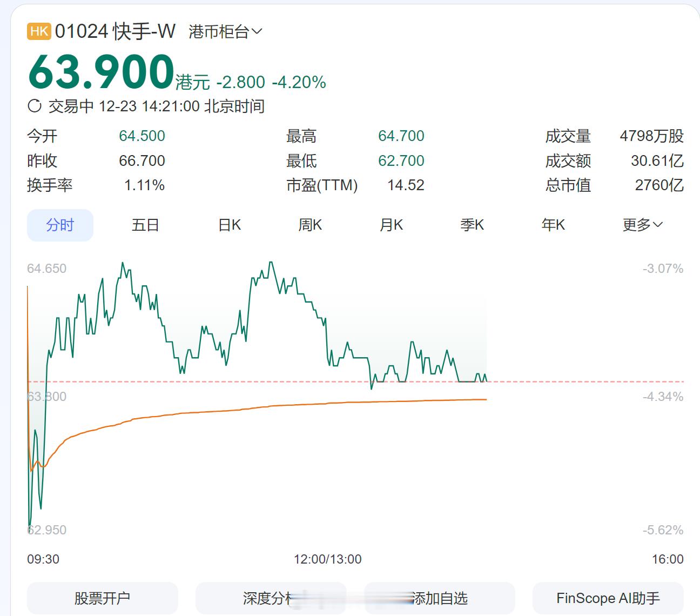Open the 更多 chart period dropdown
The width and height of the screenshot is (700, 616).
click(x=642, y=225)
